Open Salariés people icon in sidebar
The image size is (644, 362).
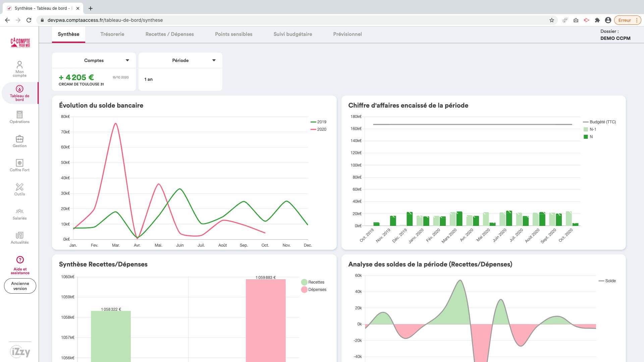coord(19,211)
